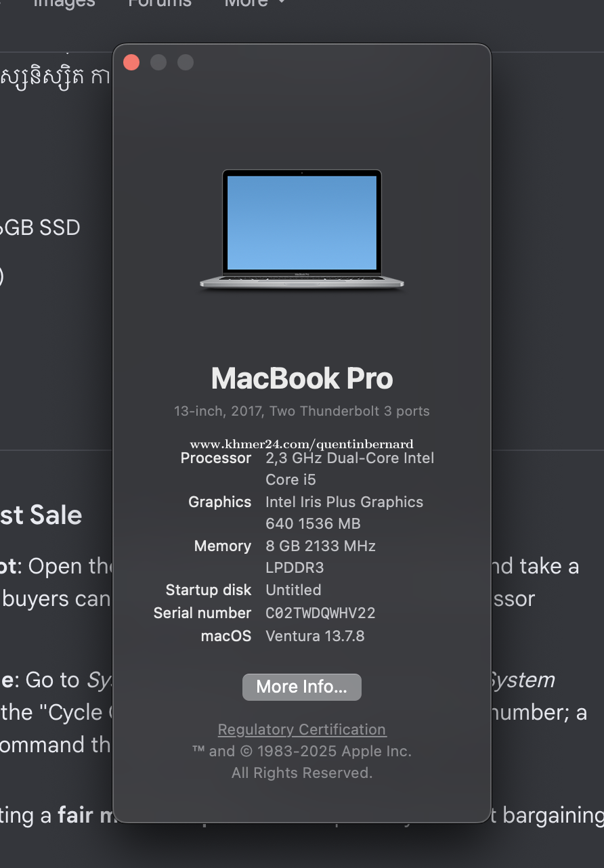Image resolution: width=604 pixels, height=868 pixels.
Task: Expand the More dropdown in search tabs
Action: click(x=255, y=3)
